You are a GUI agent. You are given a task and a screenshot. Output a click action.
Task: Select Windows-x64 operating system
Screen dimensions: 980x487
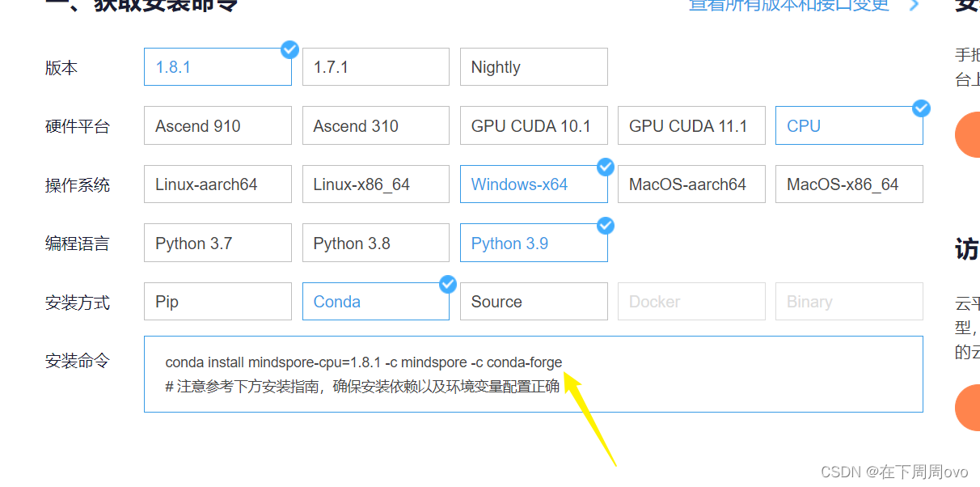534,184
